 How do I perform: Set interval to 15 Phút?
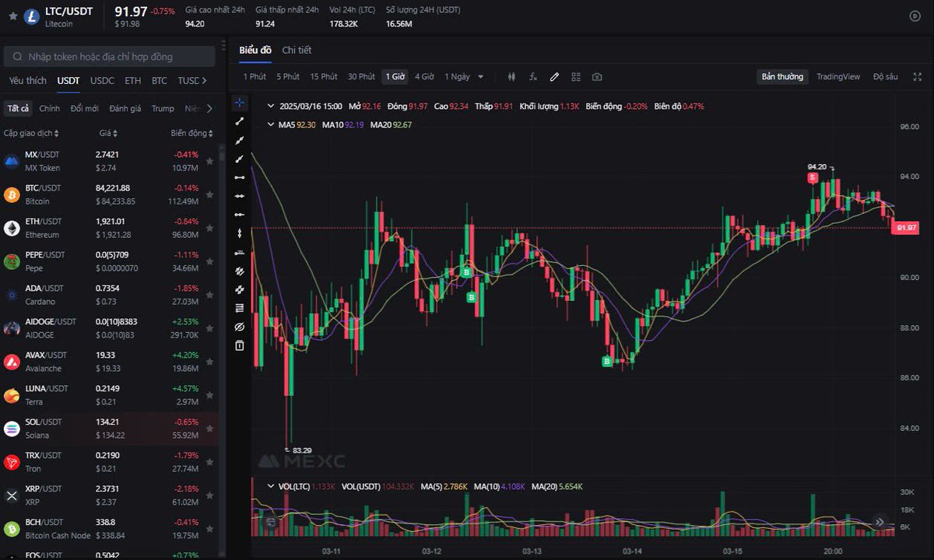click(324, 77)
